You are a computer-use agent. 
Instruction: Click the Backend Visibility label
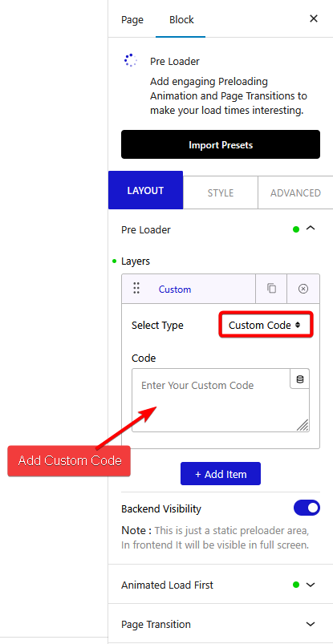(x=161, y=508)
